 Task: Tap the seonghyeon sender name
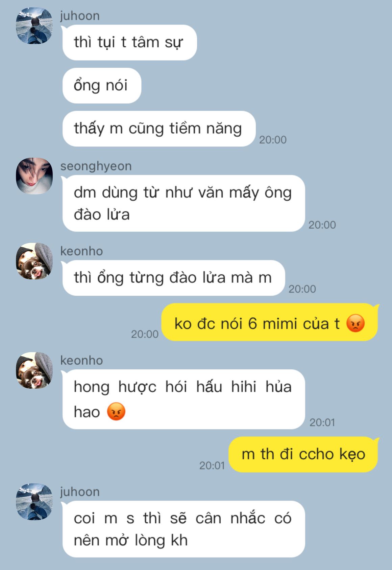tap(96, 166)
